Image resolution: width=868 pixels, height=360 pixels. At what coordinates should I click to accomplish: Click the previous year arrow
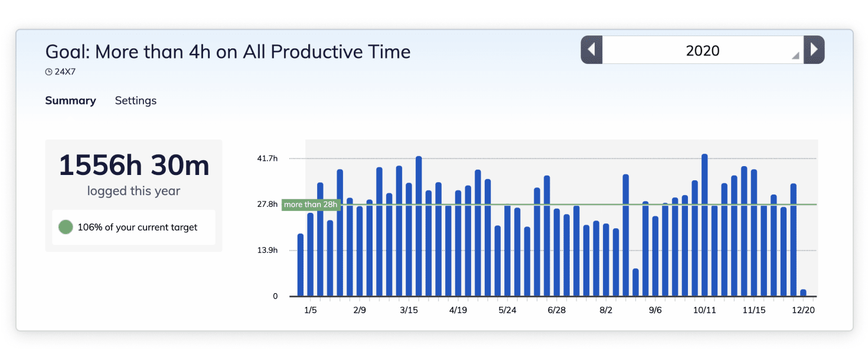pos(591,50)
